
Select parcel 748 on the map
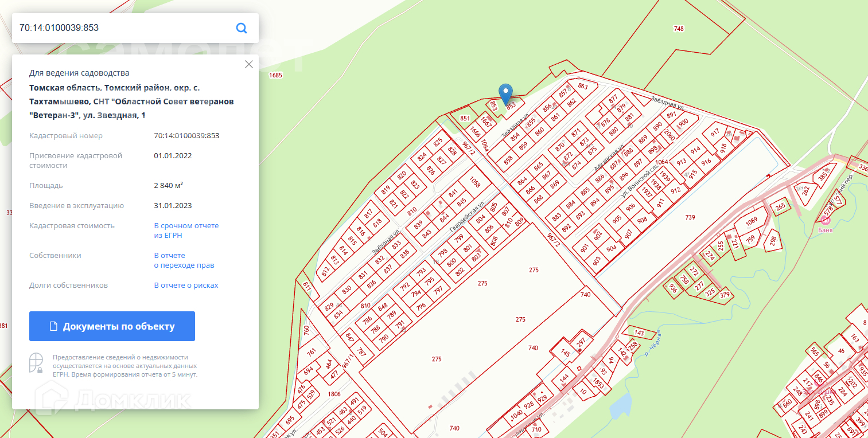tap(679, 29)
